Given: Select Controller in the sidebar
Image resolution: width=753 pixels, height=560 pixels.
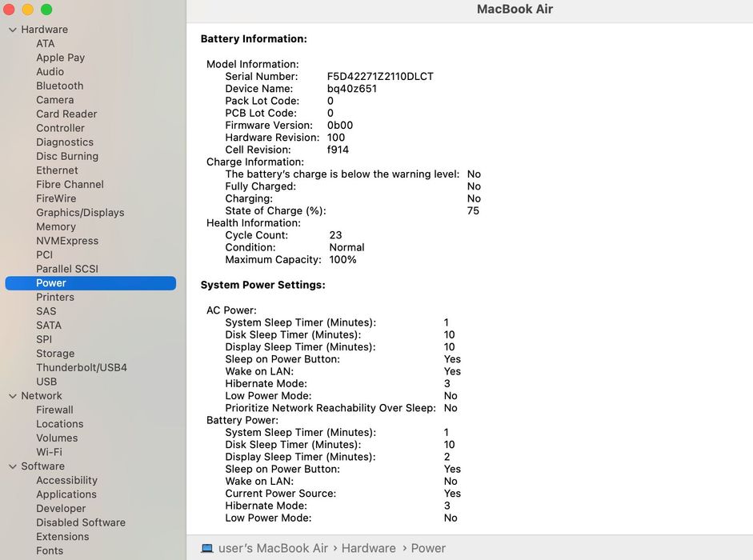Looking at the screenshot, I should 60,128.
